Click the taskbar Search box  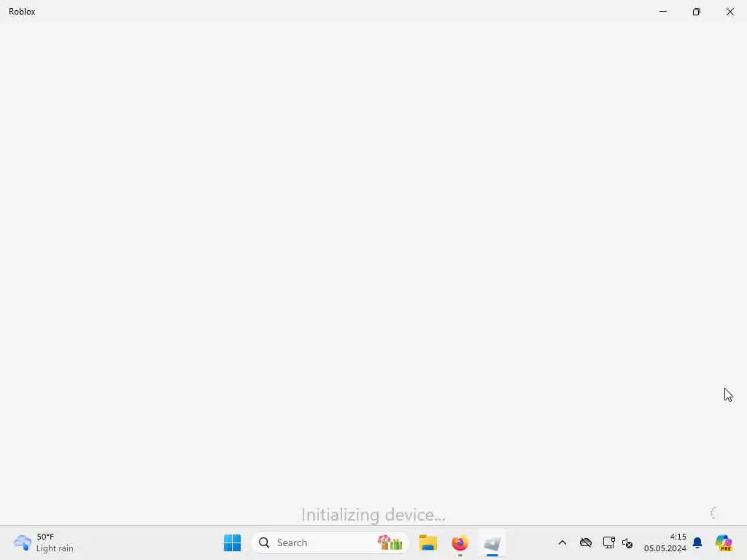(330, 542)
